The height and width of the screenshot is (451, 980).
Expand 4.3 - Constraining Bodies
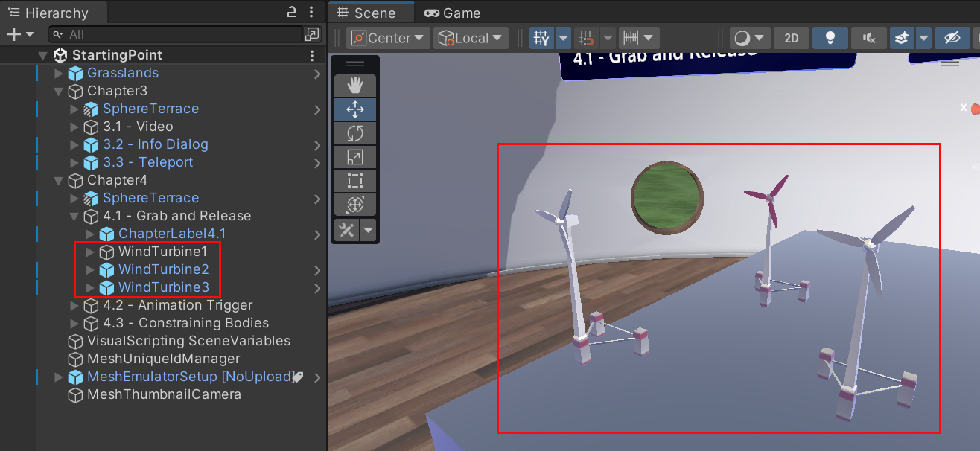pos(74,323)
